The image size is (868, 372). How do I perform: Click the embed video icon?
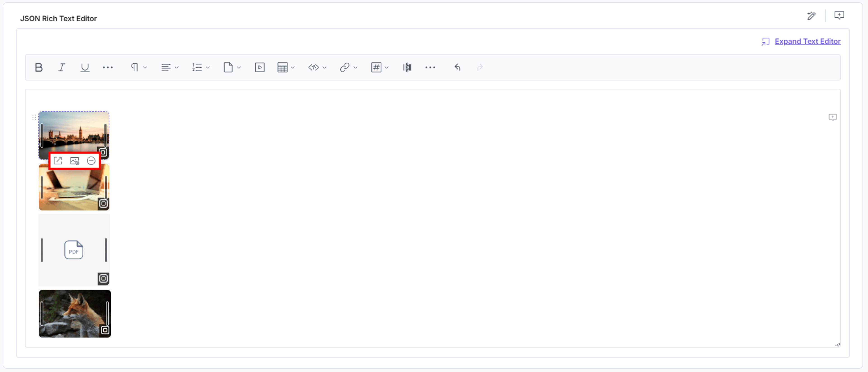pyautogui.click(x=260, y=67)
